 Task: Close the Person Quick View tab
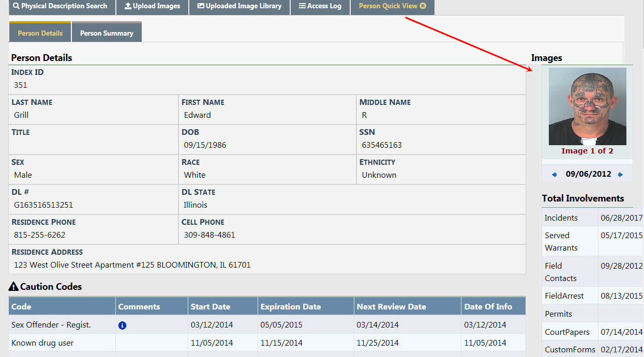(x=423, y=6)
